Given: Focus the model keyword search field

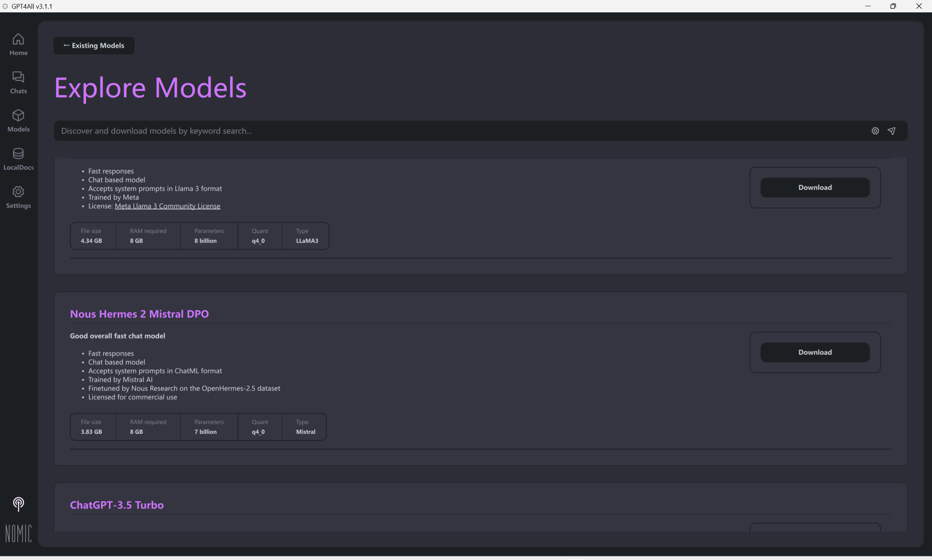Looking at the screenshot, I should [x=453, y=131].
